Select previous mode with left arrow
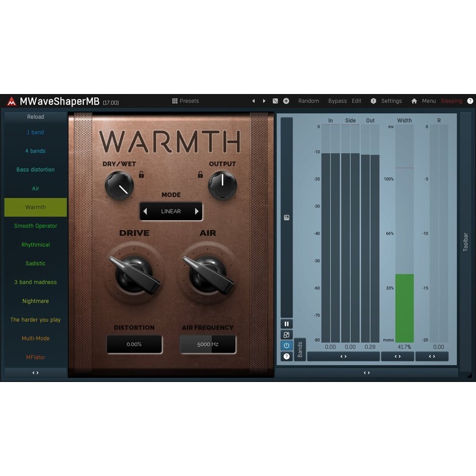This screenshot has height=476, width=476. (145, 211)
